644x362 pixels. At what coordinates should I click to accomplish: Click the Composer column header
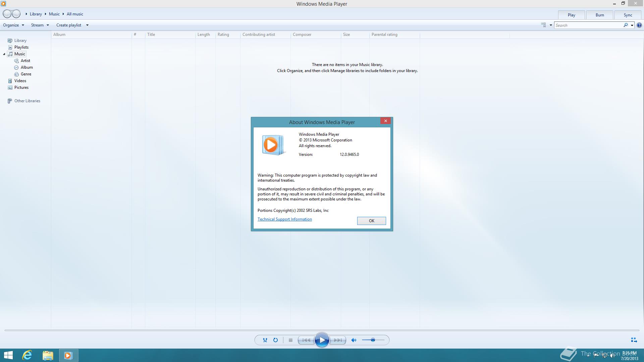coord(316,35)
